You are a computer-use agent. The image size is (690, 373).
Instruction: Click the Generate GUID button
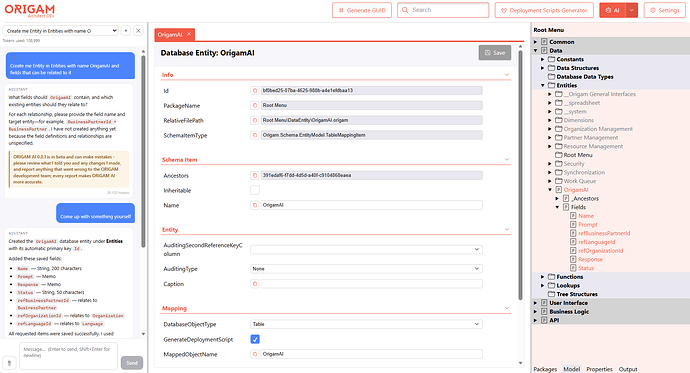[362, 10]
